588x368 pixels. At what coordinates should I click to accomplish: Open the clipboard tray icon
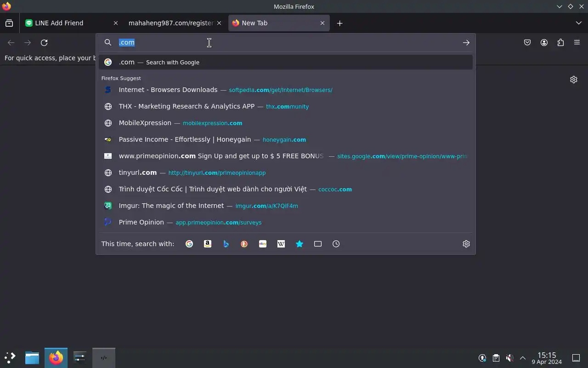click(496, 358)
